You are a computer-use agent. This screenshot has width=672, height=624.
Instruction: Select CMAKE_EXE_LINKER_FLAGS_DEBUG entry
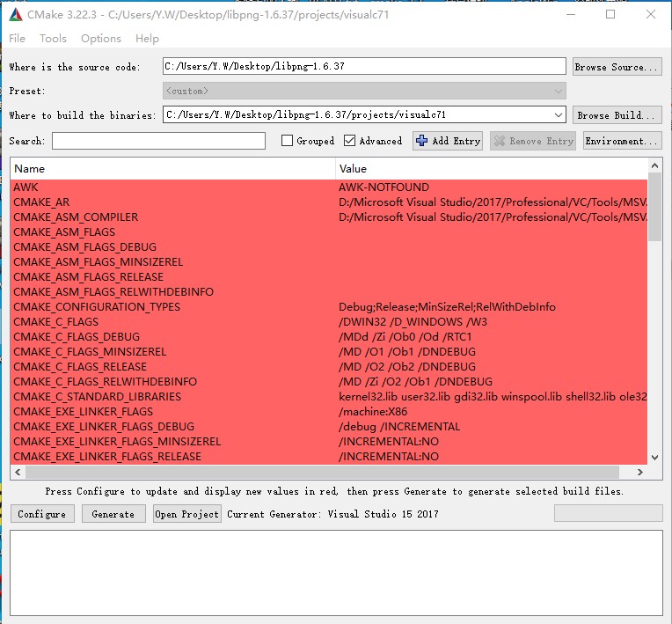click(x=104, y=427)
